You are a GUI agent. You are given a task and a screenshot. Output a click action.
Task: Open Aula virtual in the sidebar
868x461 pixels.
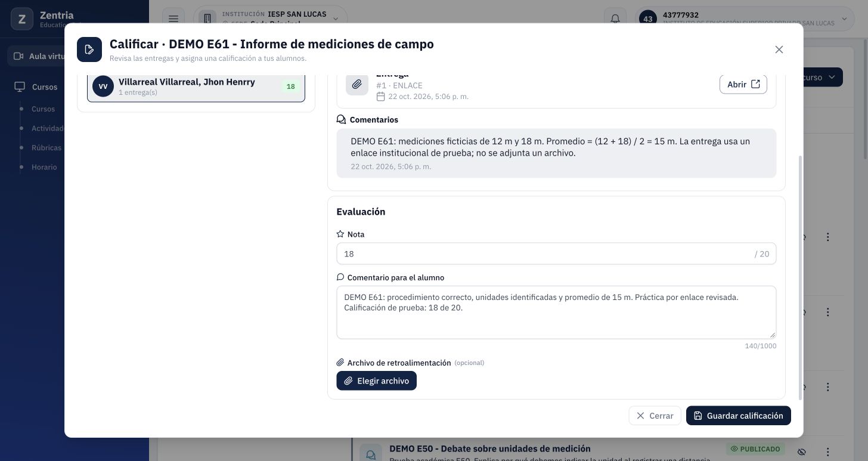point(37,56)
